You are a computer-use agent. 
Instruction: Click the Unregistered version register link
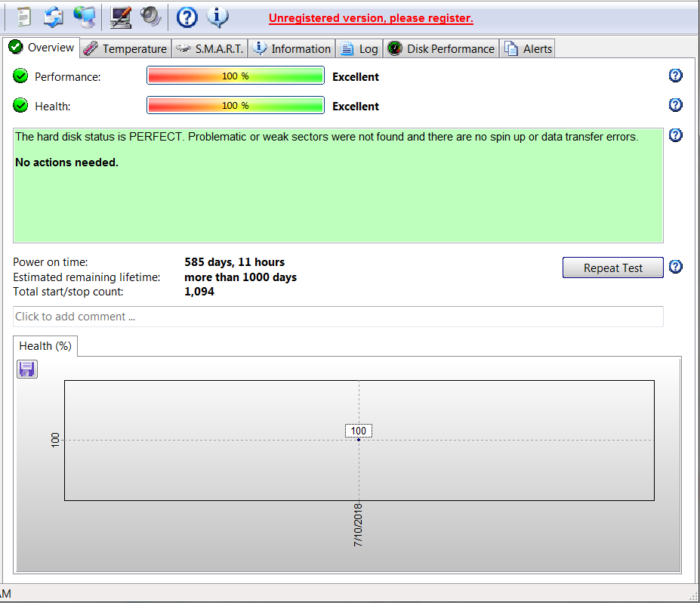[x=371, y=18]
